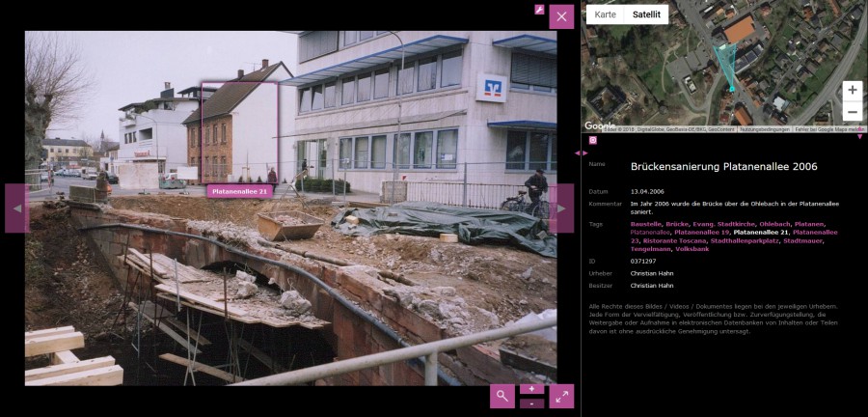Open the Baustelle tag link

click(645, 224)
